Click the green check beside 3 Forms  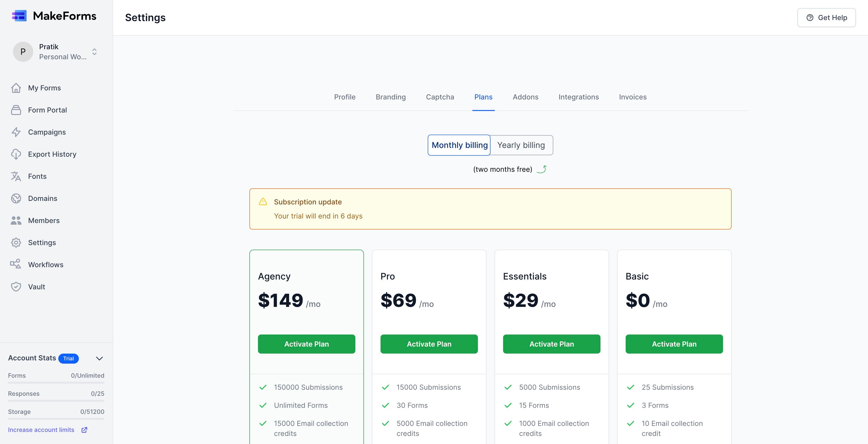tap(630, 405)
